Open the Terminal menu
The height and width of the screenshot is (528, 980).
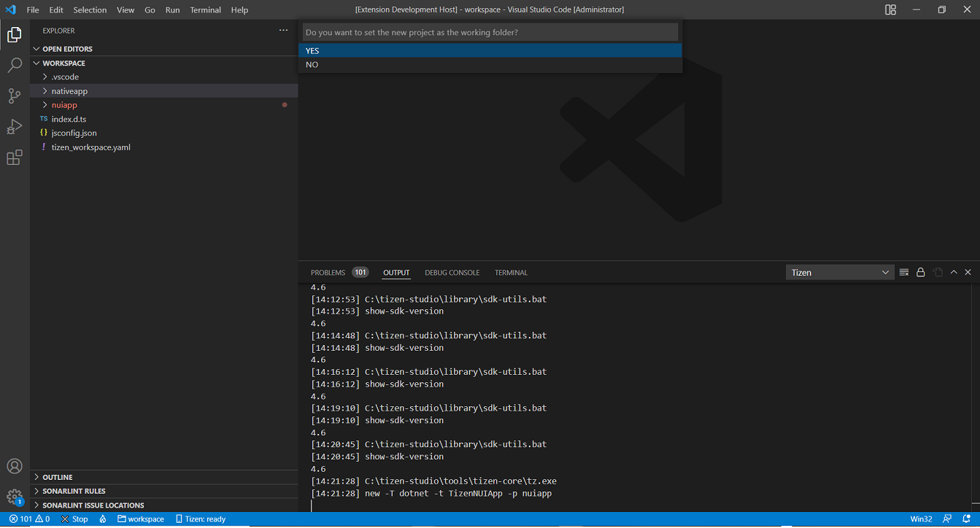(205, 9)
